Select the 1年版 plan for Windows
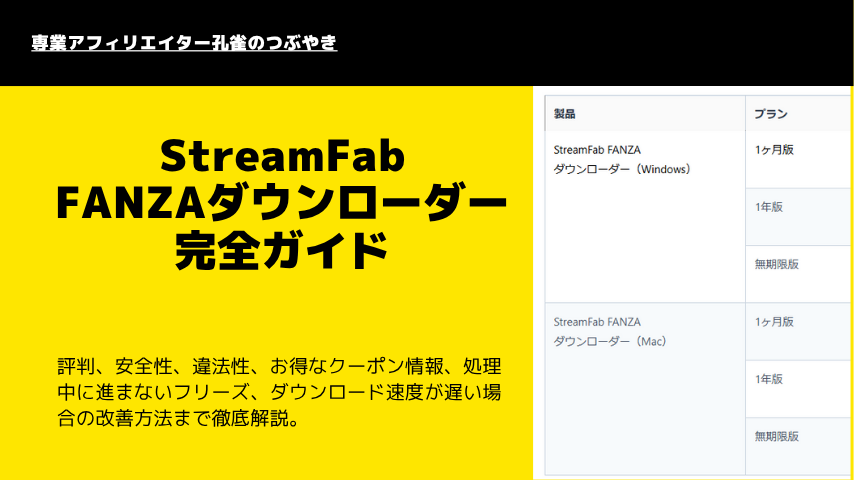Screen dimensions: 854x480 tap(769, 207)
